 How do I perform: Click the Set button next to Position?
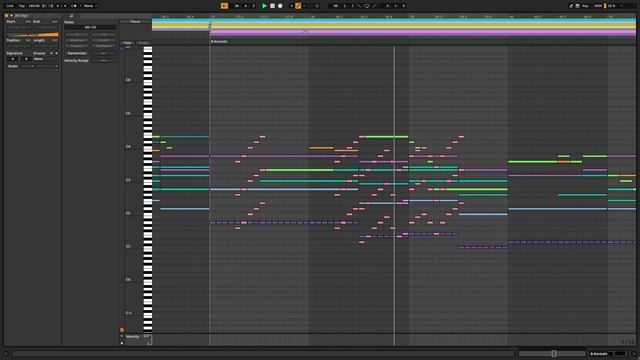tap(28, 40)
